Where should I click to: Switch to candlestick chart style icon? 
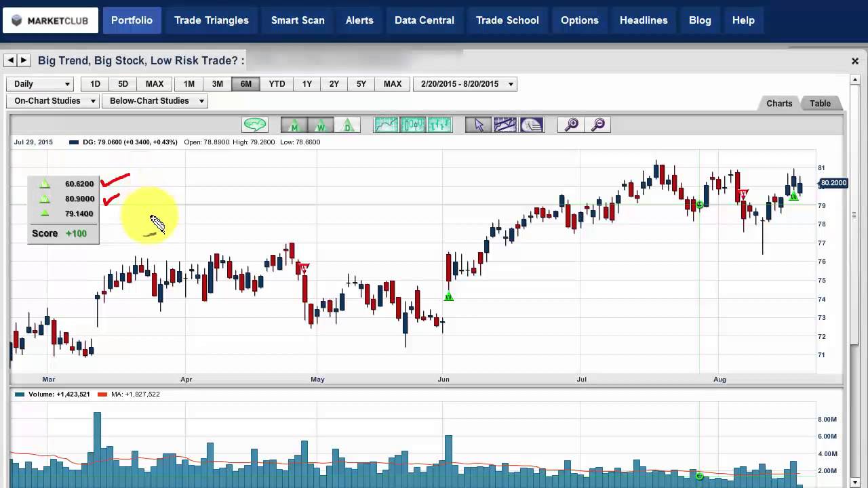point(412,125)
